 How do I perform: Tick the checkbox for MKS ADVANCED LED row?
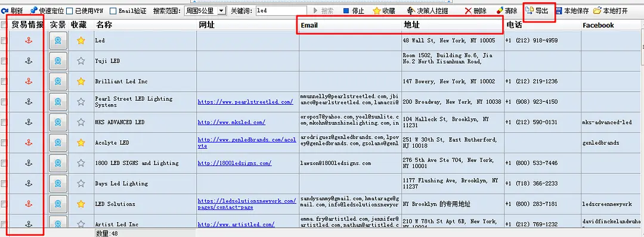pyautogui.click(x=4, y=122)
